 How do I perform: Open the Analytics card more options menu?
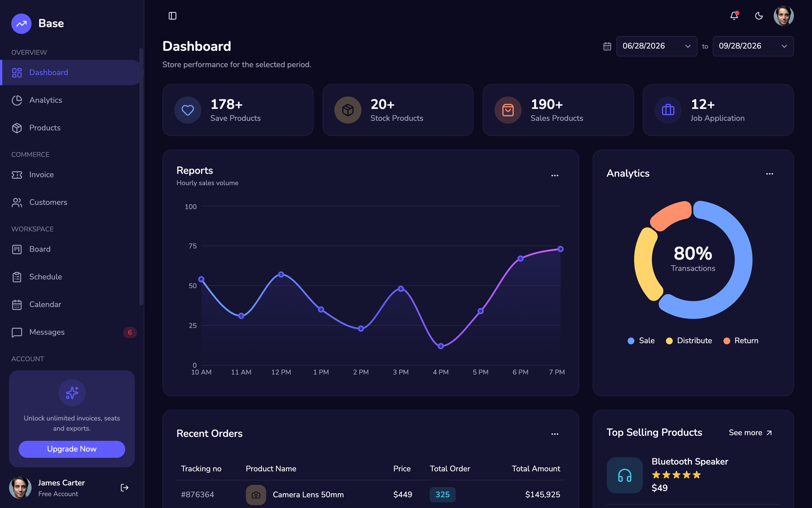click(770, 174)
